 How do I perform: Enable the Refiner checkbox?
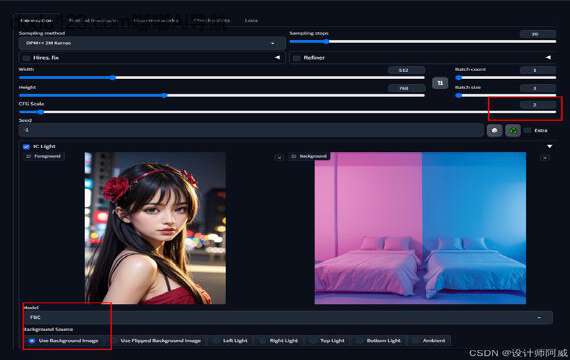pos(297,58)
